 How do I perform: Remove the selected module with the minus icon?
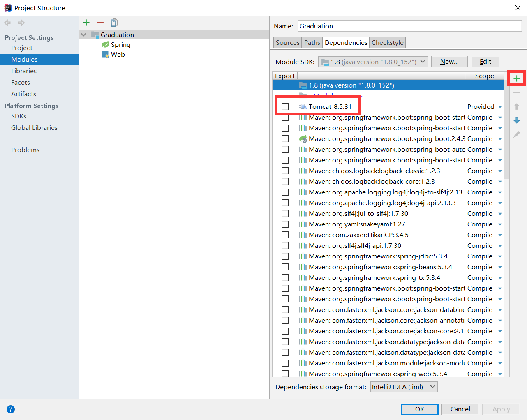(x=100, y=23)
